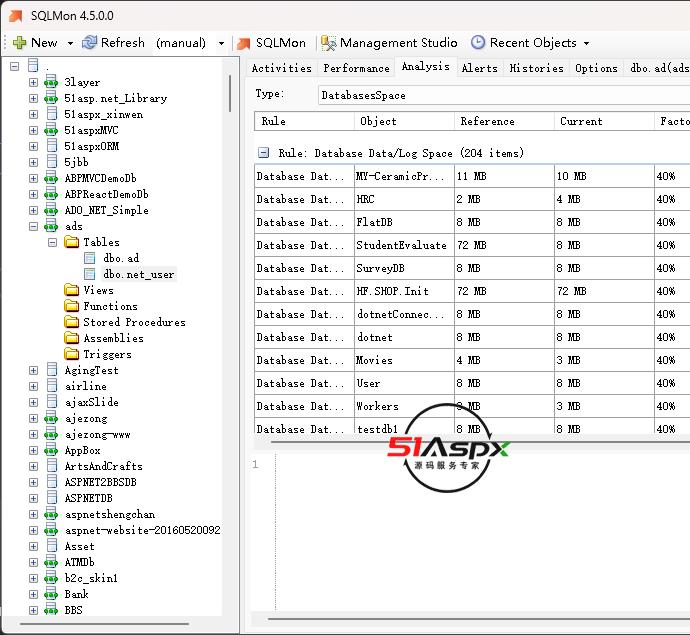This screenshot has height=635, width=690.
Task: Switch to the Performance tab
Action: tap(356, 68)
